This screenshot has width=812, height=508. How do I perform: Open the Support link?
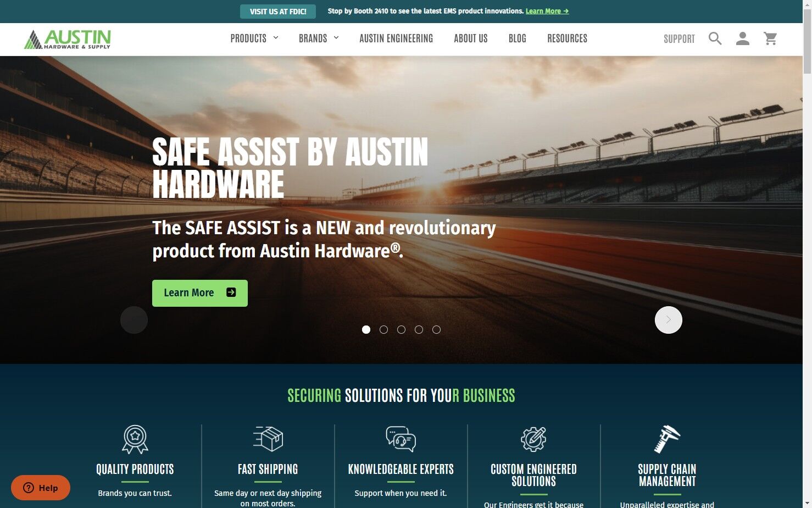tap(679, 39)
